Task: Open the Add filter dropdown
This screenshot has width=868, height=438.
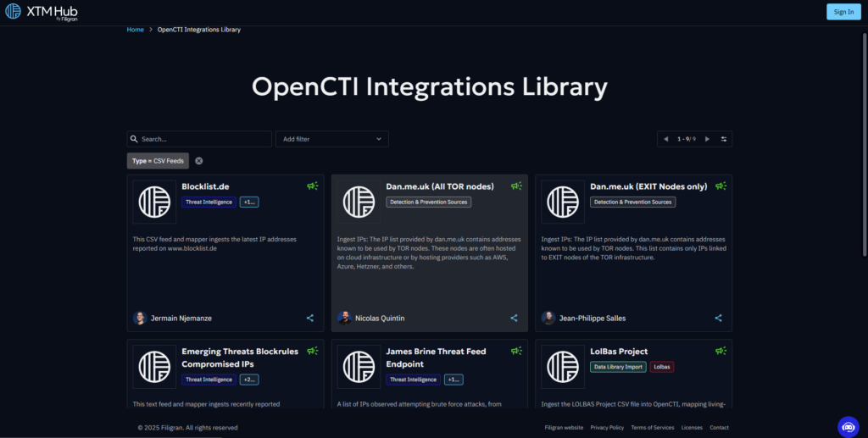Action: pyautogui.click(x=331, y=139)
